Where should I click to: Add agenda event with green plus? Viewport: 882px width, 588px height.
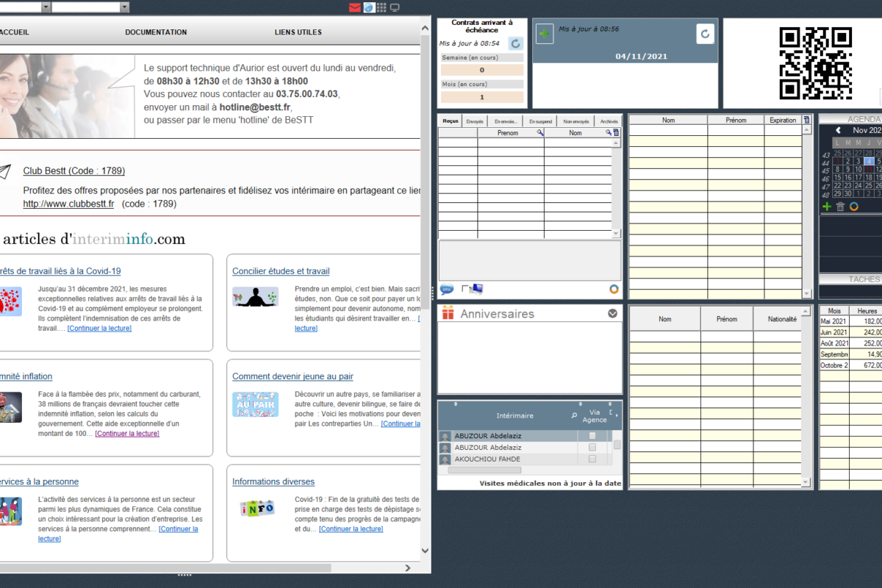point(827,207)
